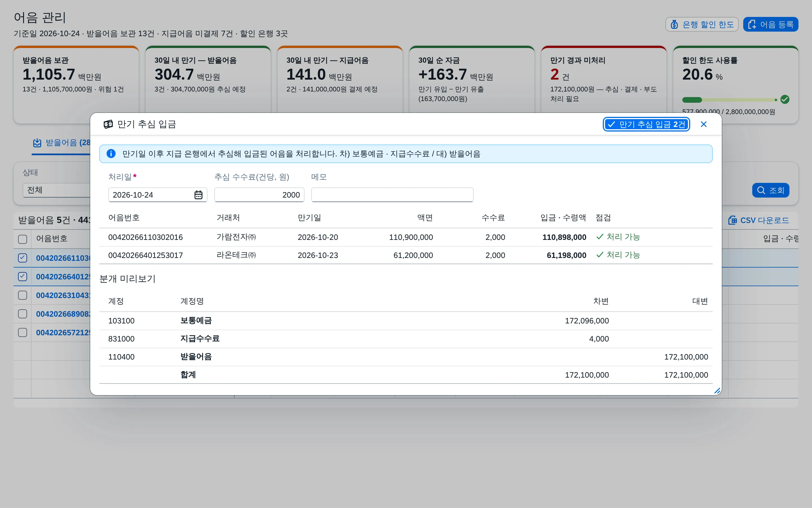Click the 만기 경과 미처리 card
Viewport: 812px width, 508px height.
point(604,79)
